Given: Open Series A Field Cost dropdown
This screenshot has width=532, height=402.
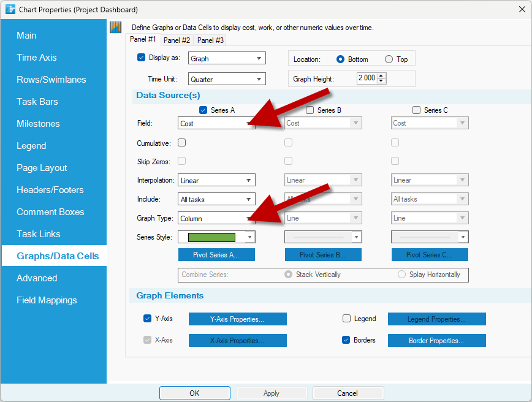Looking at the screenshot, I should coord(216,123).
